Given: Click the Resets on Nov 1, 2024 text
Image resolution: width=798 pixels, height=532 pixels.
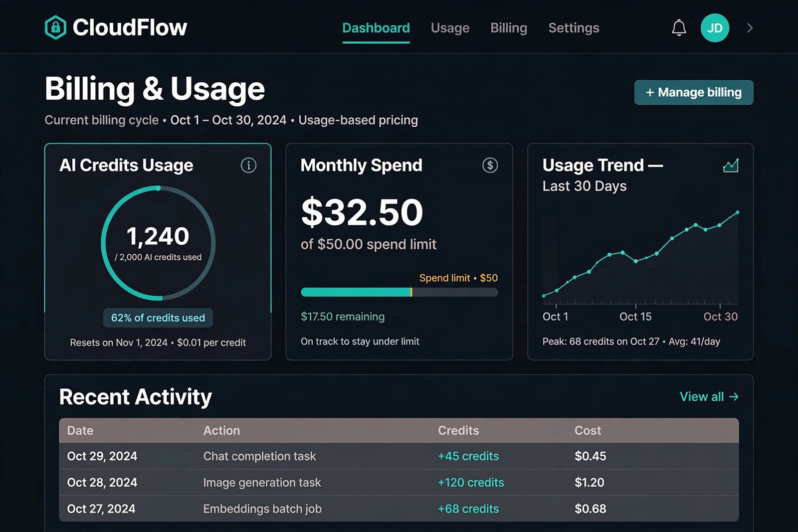Looking at the screenshot, I should [x=119, y=343].
